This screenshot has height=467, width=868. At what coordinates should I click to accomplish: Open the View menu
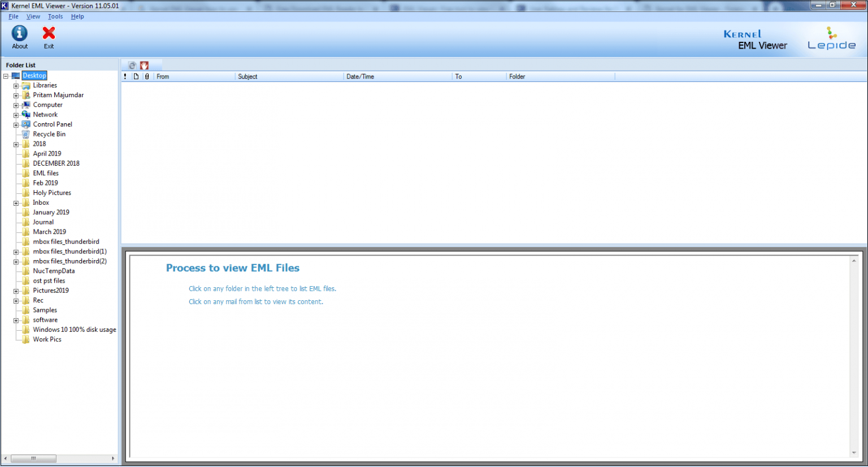pos(33,16)
